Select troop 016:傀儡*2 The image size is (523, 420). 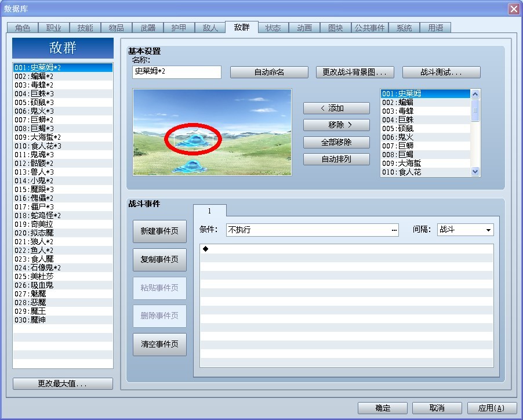point(63,198)
